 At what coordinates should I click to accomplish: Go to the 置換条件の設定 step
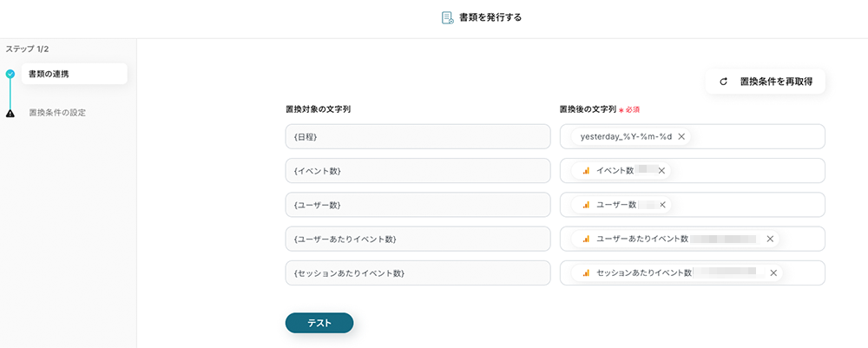click(57, 113)
